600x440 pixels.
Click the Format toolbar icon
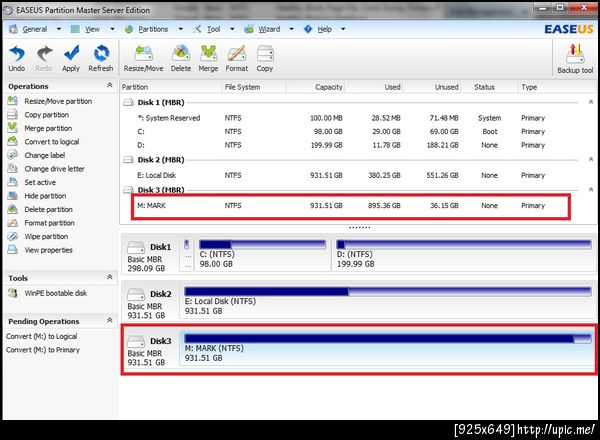point(237,53)
